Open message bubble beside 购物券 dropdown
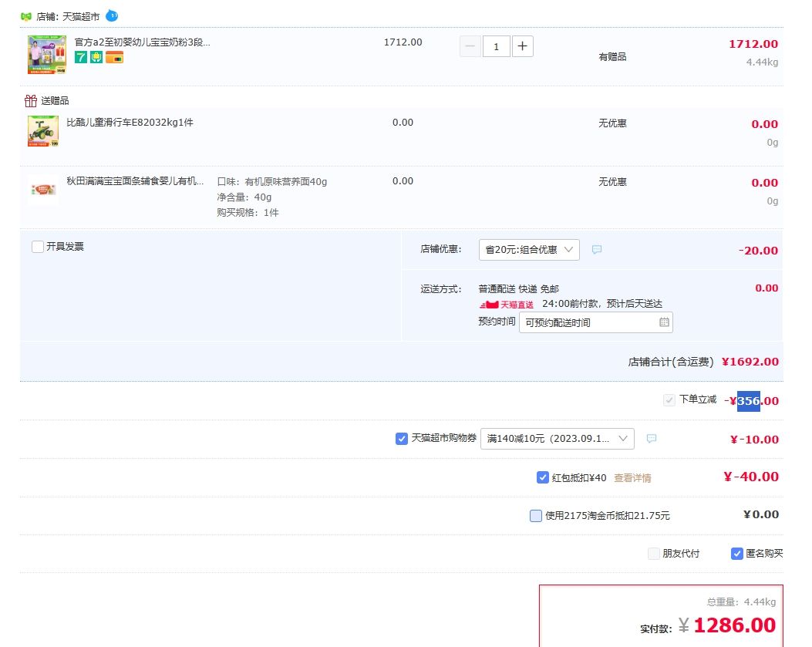Viewport: 812px width, 647px height. point(652,439)
